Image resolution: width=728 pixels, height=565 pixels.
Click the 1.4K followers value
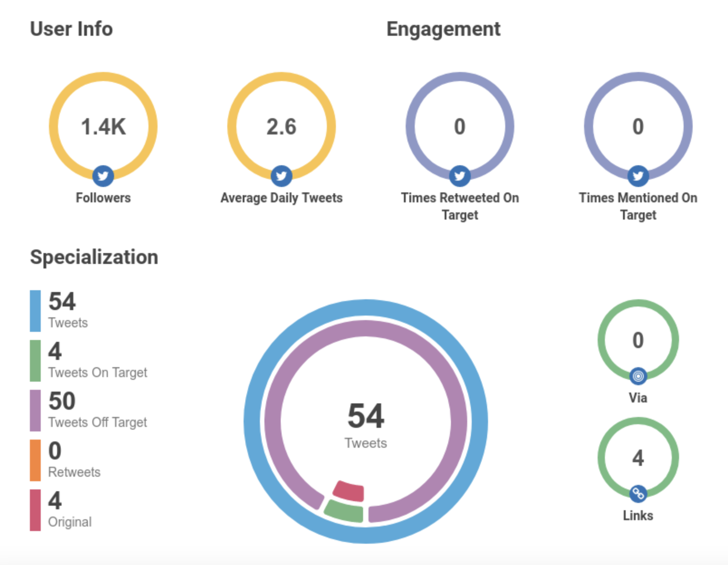click(103, 127)
